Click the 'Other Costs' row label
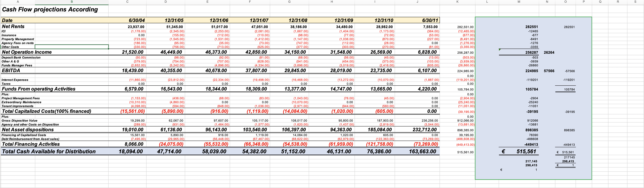644x188 pixels. [10, 47]
